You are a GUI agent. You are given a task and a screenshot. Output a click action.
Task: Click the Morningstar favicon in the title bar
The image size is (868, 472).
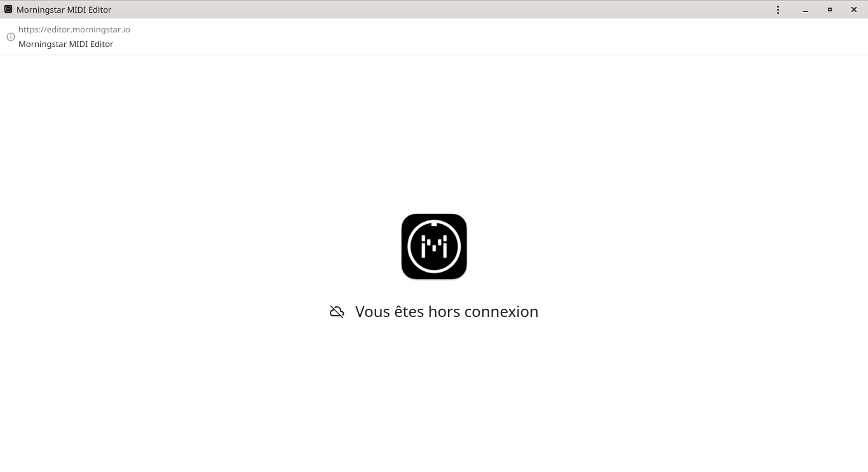tap(8, 10)
